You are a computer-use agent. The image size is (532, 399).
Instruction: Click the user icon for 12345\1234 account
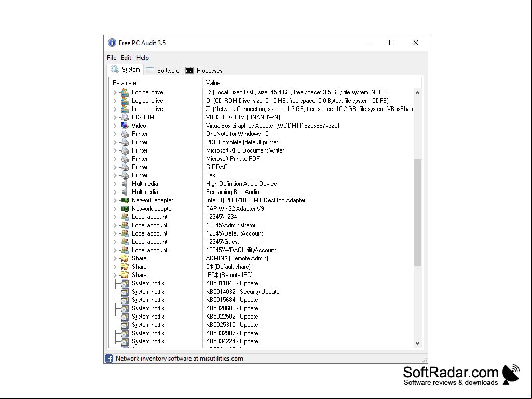(125, 217)
